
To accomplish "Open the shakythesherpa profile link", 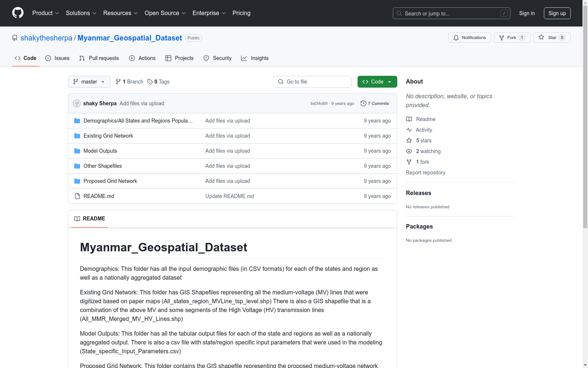I will tap(46, 38).
